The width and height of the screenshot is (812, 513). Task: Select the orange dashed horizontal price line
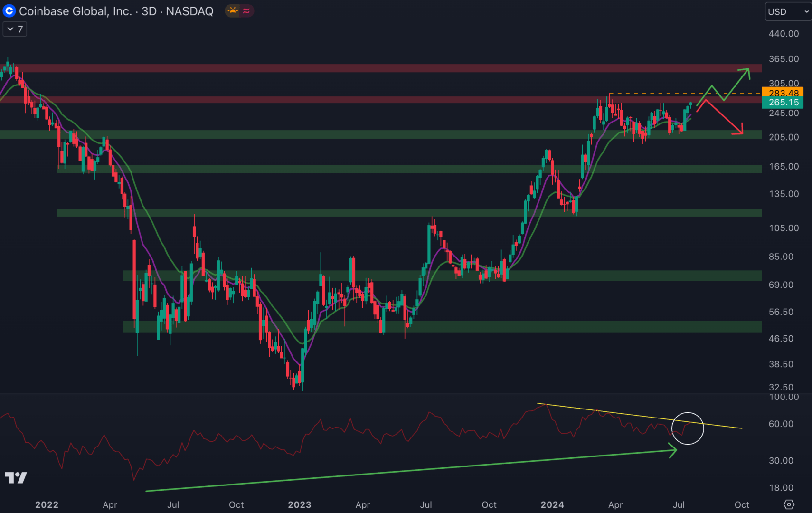(x=684, y=93)
